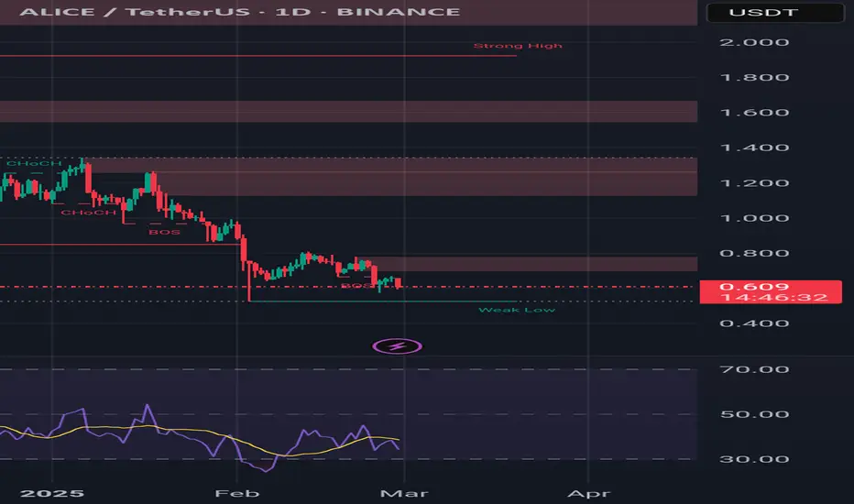
Task: Click the ALICE / TetherUS chart title
Action: point(240,12)
